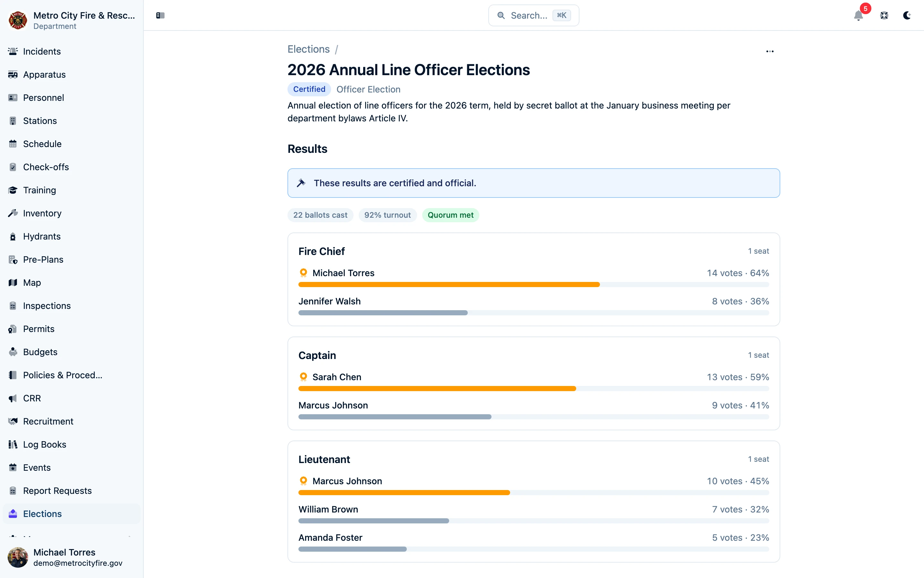The width and height of the screenshot is (924, 578).
Task: Click the CRR megaphone icon
Action: pos(13,398)
